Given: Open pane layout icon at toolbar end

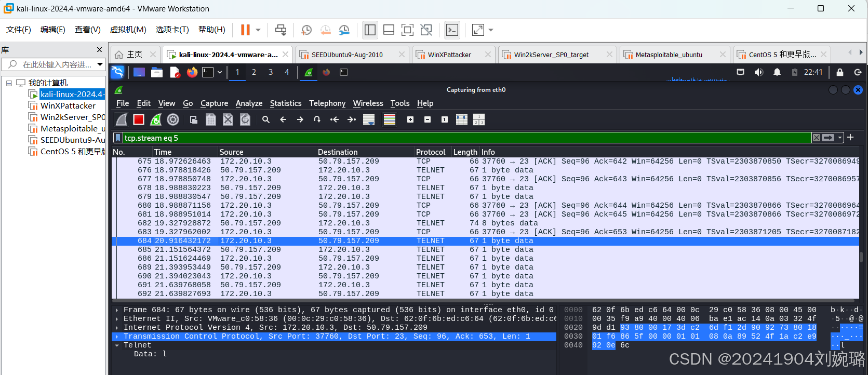Looking at the screenshot, I should (479, 119).
